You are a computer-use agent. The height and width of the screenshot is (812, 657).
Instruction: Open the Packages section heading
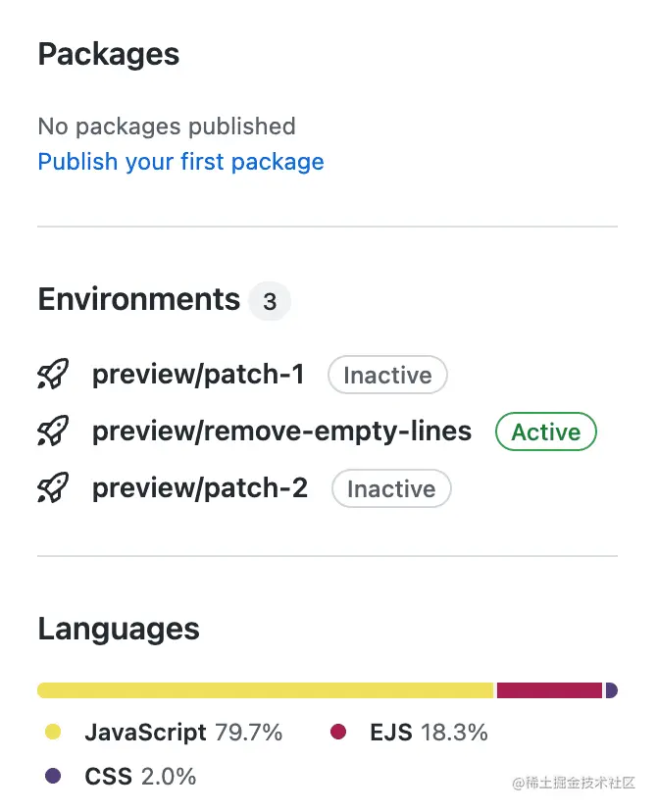[108, 55]
